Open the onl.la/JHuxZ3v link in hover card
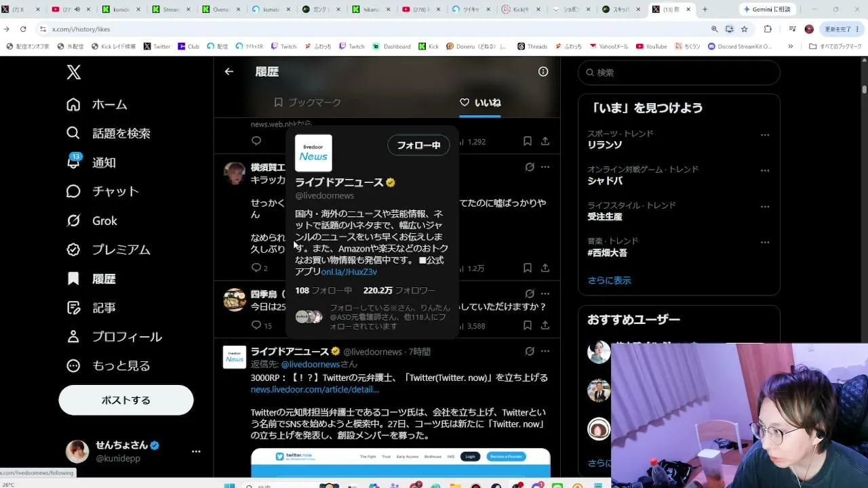The image size is (868, 488). coord(349,272)
